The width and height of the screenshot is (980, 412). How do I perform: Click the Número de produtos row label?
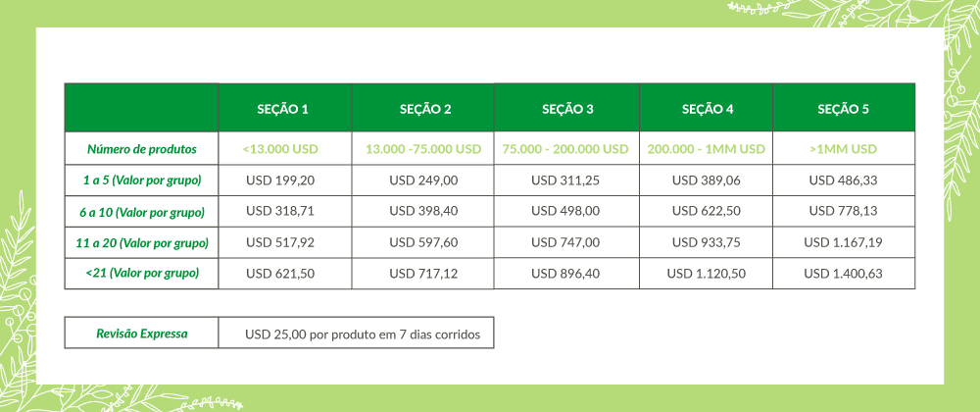pyautogui.click(x=142, y=149)
